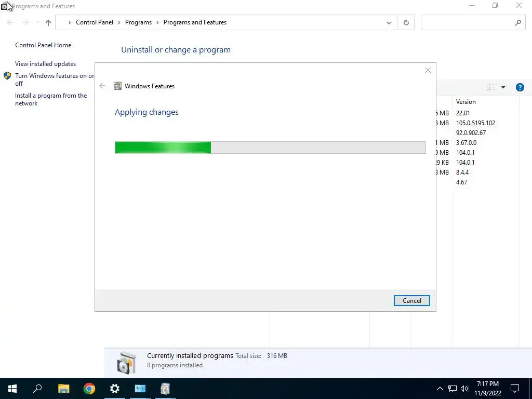Click the Windows Features title icon
532x399 pixels.
[x=118, y=86]
